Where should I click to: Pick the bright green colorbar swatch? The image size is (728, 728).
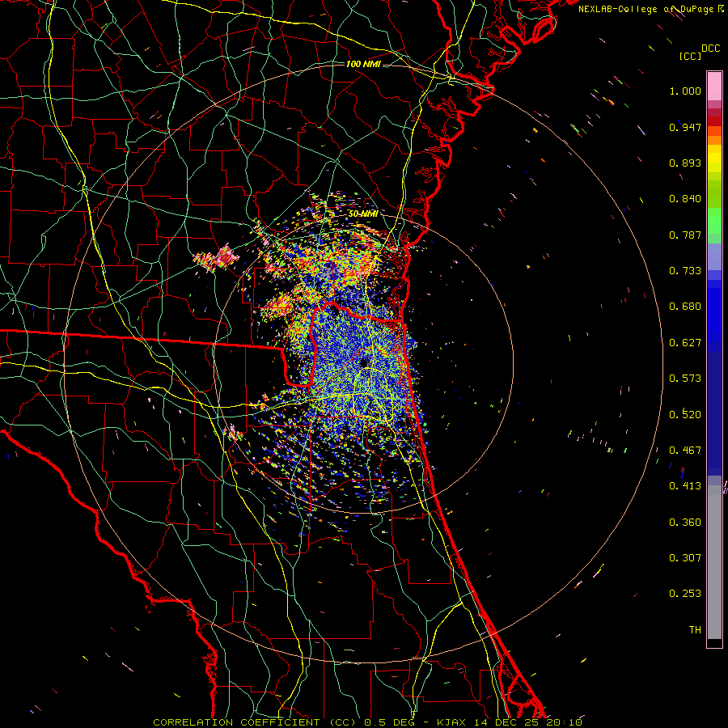(x=714, y=221)
